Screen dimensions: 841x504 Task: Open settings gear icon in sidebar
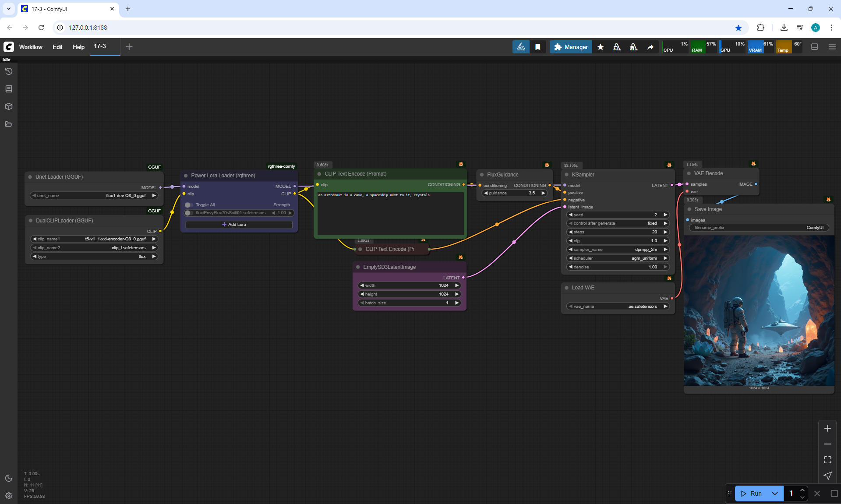(x=9, y=496)
